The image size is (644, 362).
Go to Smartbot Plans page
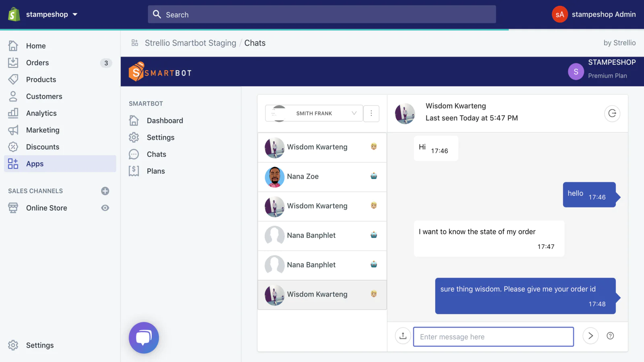tap(156, 171)
